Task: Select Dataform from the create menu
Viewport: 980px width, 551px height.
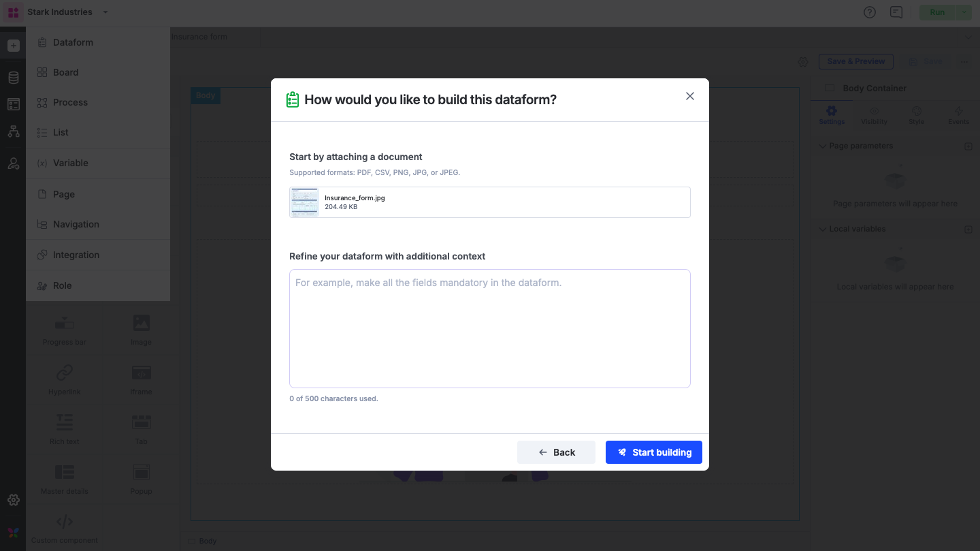Action: pyautogui.click(x=73, y=42)
